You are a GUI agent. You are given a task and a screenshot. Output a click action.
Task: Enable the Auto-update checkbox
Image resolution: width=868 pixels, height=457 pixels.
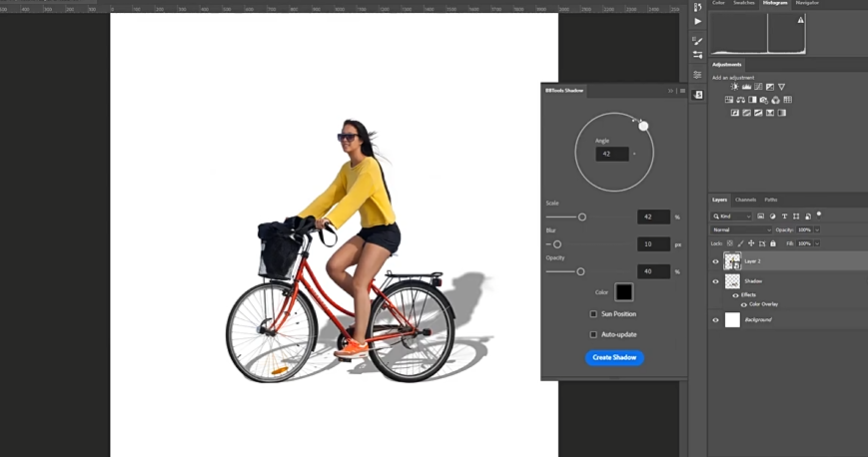click(593, 334)
